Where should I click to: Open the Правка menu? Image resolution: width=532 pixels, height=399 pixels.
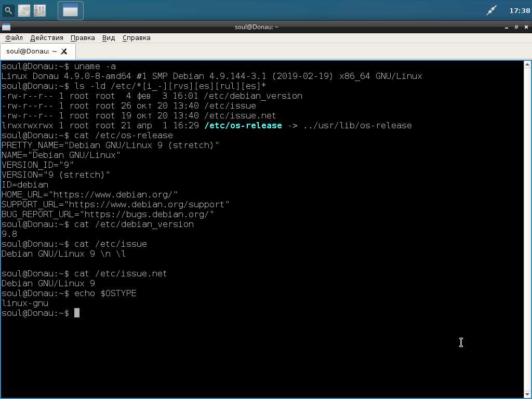click(83, 37)
